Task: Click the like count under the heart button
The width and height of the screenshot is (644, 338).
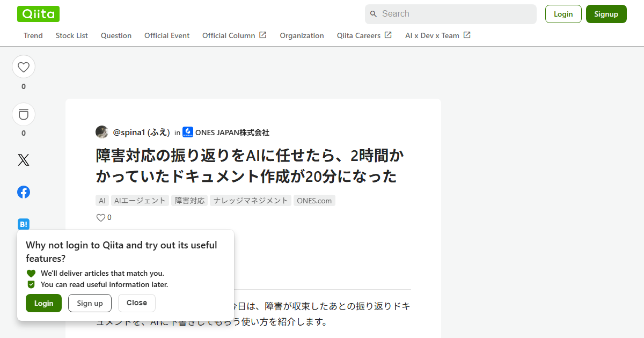Action: [x=24, y=86]
